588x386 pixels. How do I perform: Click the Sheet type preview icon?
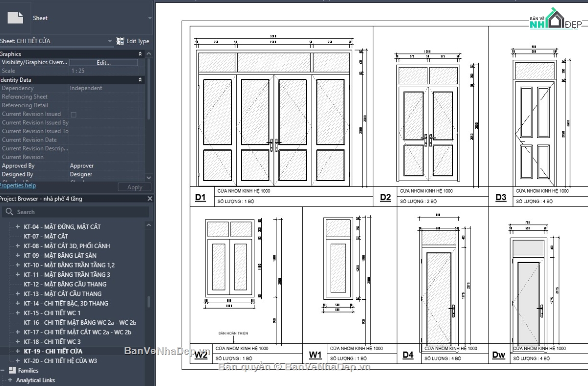[x=15, y=18]
